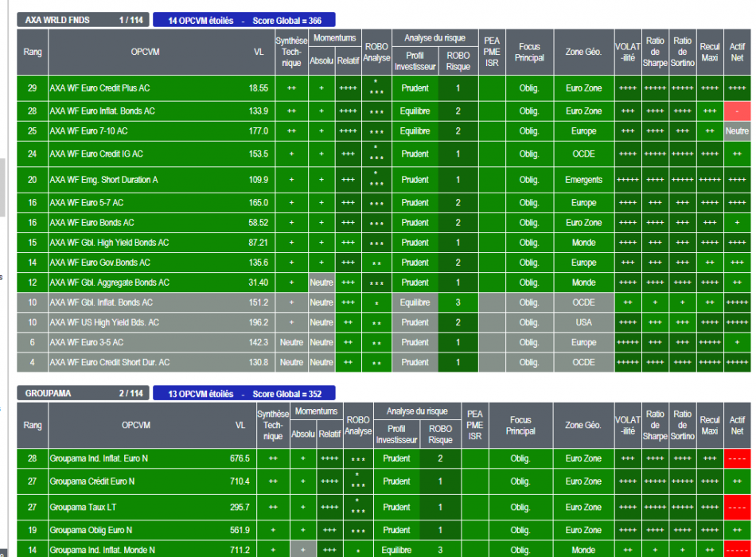Open fund AXA WF Euro Bonds AC
This screenshot has width=756, height=557.
pyautogui.click(x=92, y=223)
